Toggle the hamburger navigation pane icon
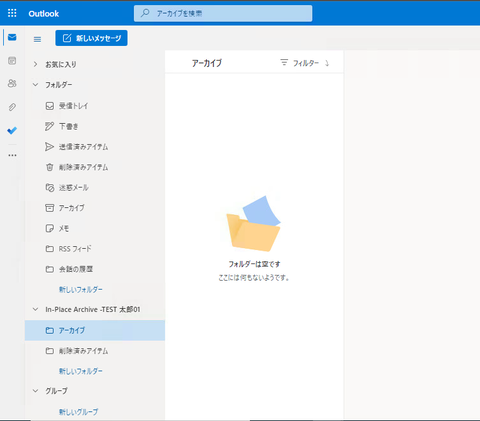Screen dimensions: 480x421 click(37, 39)
